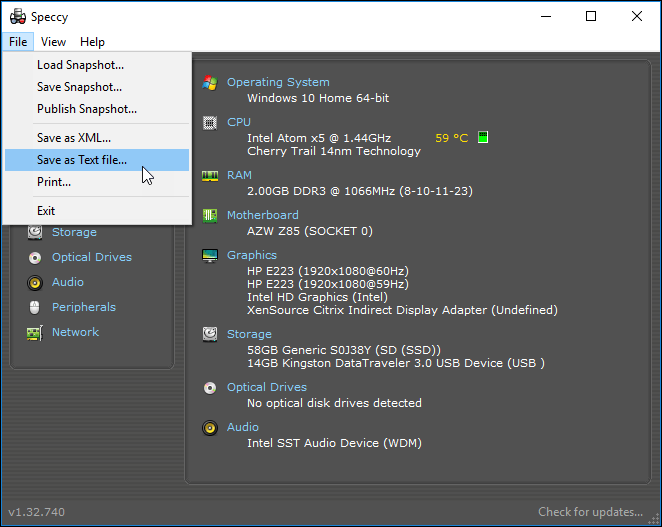The image size is (662, 527).
Task: Click the CPU chip icon in summary
Action: point(210,123)
